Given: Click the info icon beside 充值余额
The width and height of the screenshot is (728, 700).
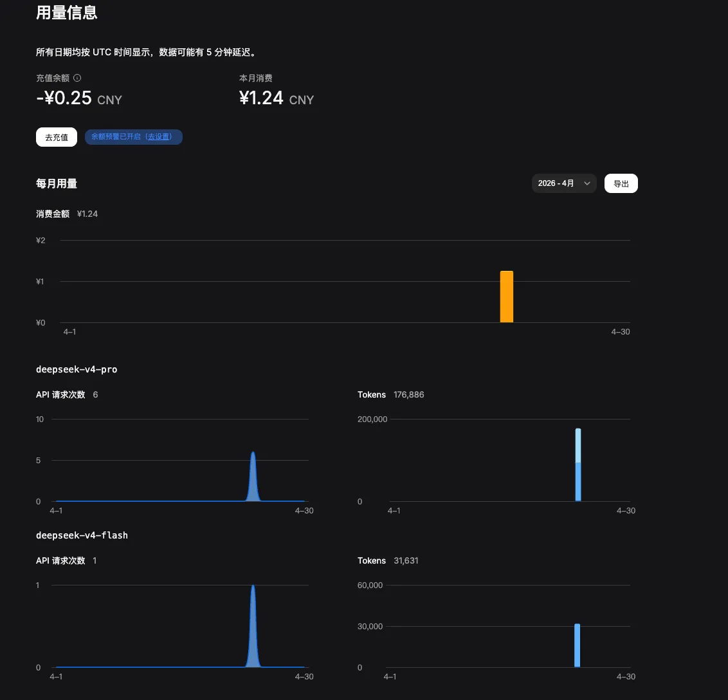Looking at the screenshot, I should pyautogui.click(x=77, y=78).
